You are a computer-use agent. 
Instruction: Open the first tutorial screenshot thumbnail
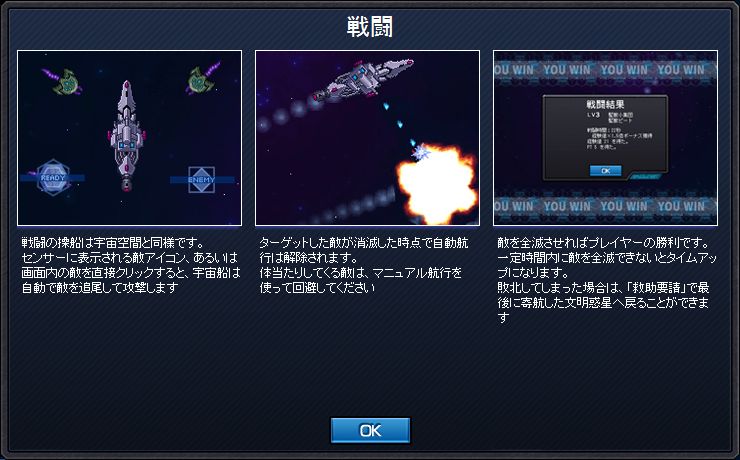pyautogui.click(x=129, y=138)
